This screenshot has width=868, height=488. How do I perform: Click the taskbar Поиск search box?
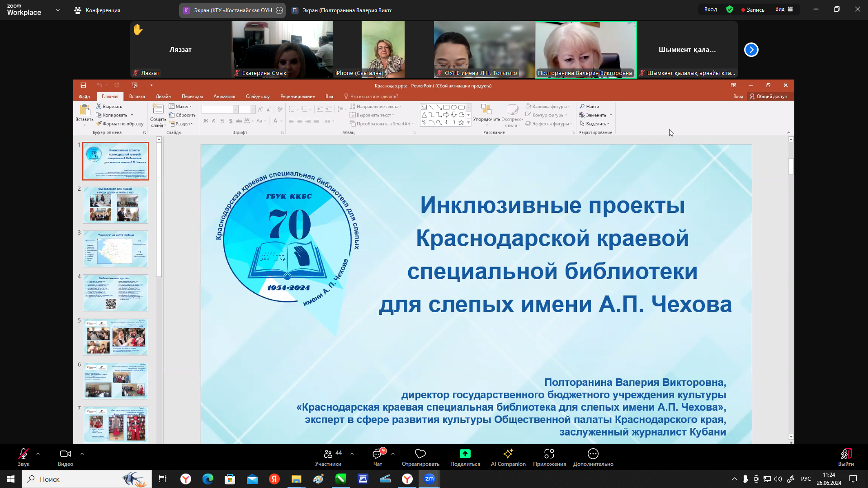click(x=87, y=479)
